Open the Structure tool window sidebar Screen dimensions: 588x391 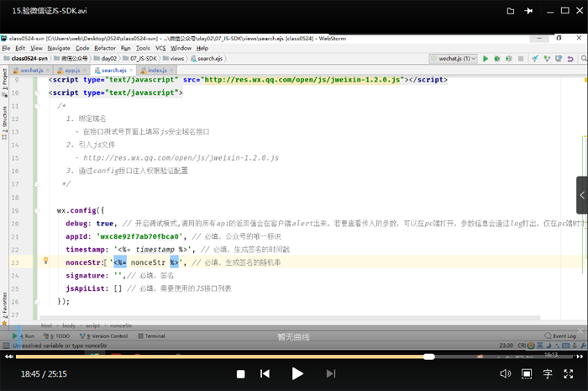coord(4,123)
